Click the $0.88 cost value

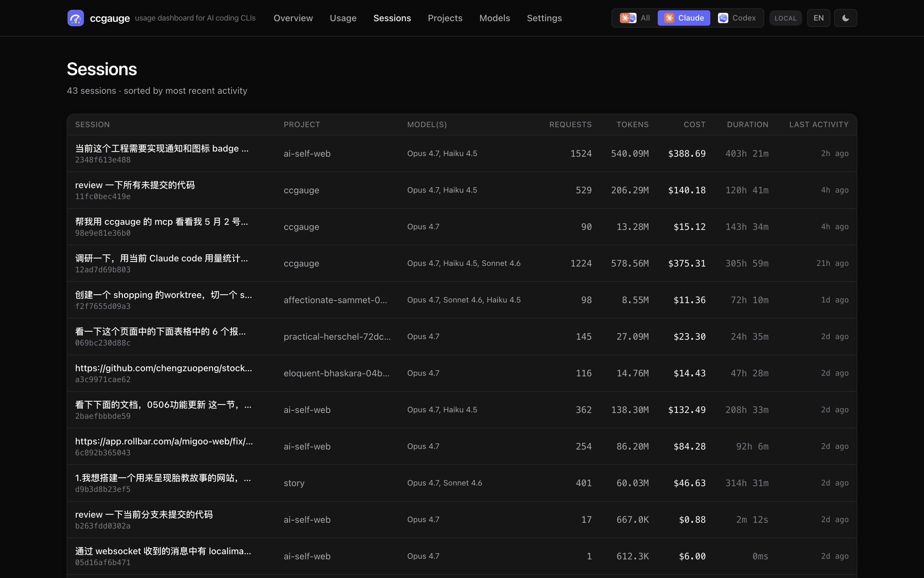pos(692,520)
